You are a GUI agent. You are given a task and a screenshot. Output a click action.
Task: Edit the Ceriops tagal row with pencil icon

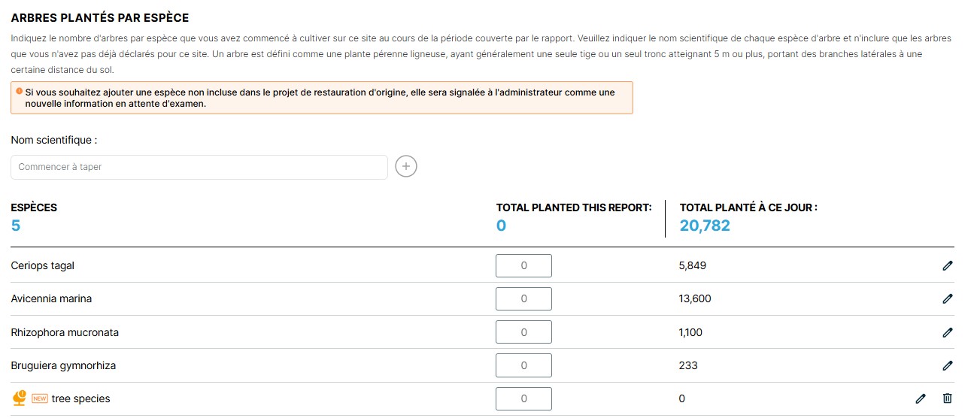948,265
